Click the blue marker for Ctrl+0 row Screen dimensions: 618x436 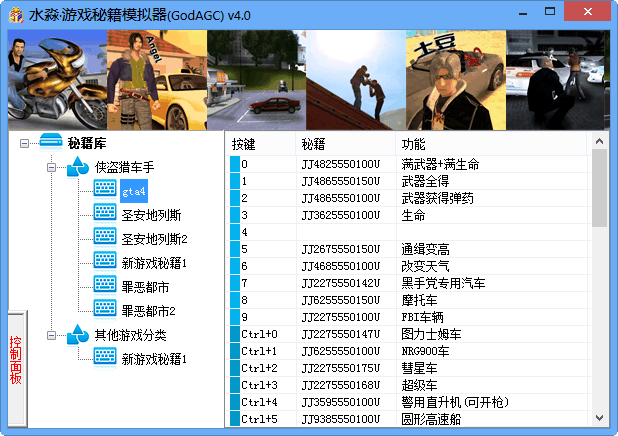click(x=235, y=334)
